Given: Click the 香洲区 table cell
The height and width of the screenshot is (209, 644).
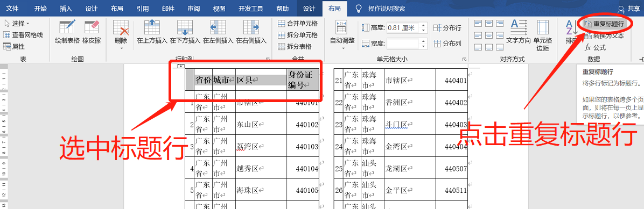Looking at the screenshot, I should (409, 102).
